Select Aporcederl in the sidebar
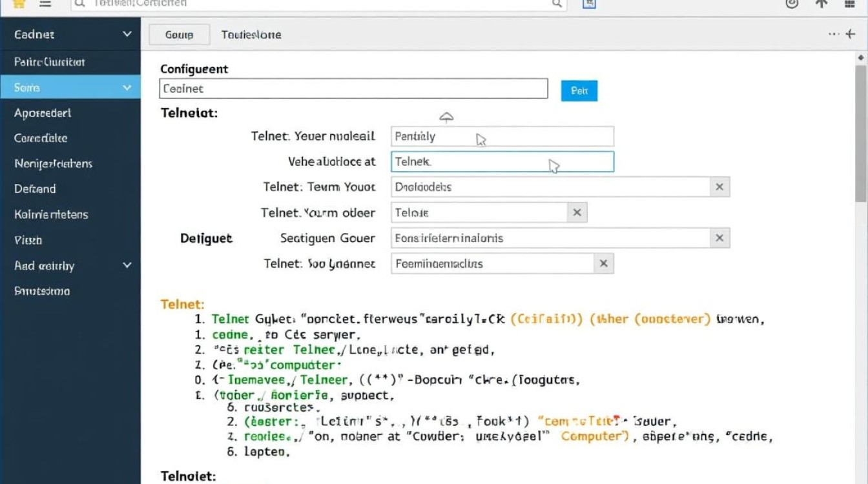868x484 pixels. click(x=43, y=113)
